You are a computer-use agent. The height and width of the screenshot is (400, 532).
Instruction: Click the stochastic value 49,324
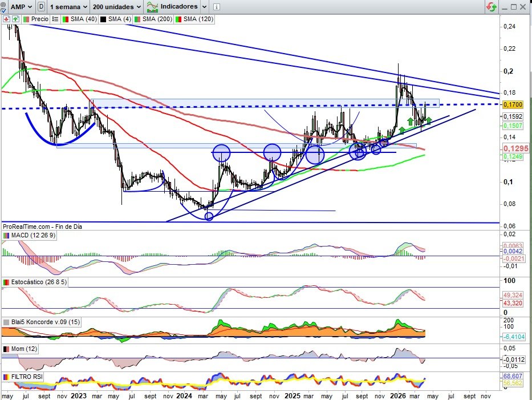[x=513, y=295]
